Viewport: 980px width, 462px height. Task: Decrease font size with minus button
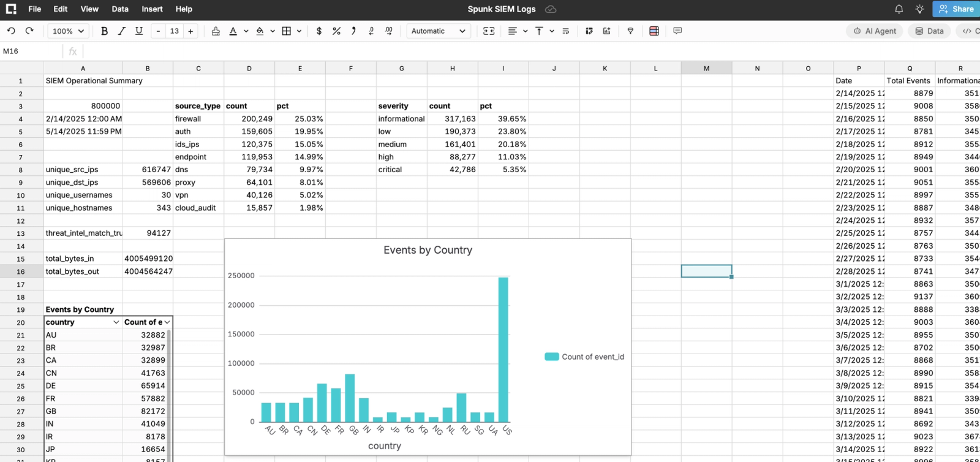click(158, 31)
